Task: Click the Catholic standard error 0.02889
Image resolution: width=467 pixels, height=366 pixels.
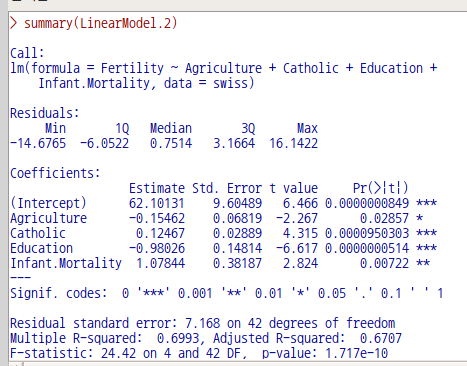Action: [x=238, y=233]
